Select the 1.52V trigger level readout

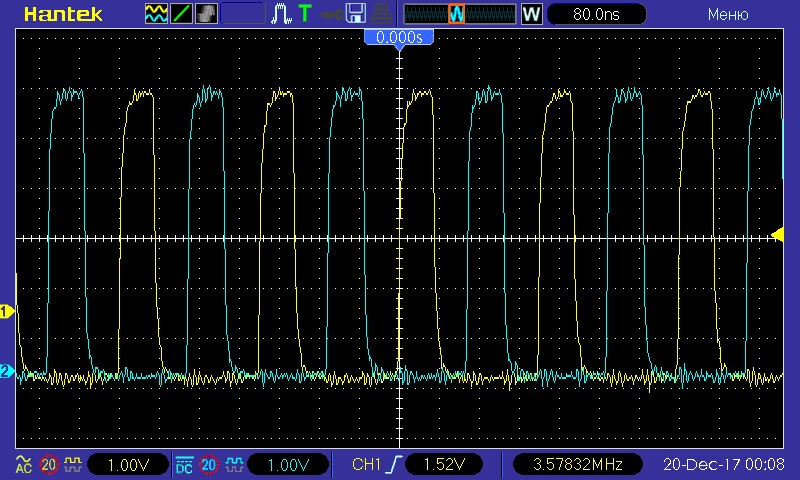(444, 464)
